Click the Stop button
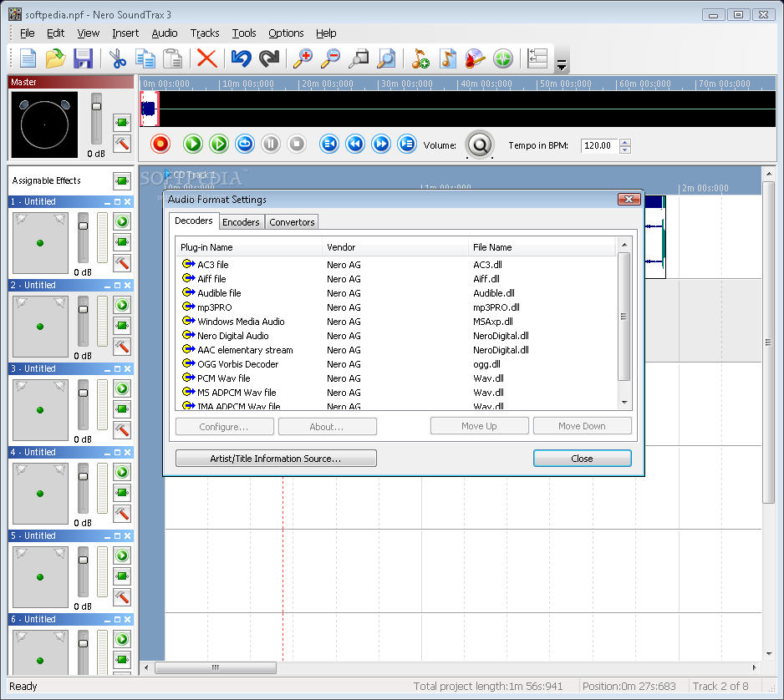The height and width of the screenshot is (700, 784). [x=297, y=144]
